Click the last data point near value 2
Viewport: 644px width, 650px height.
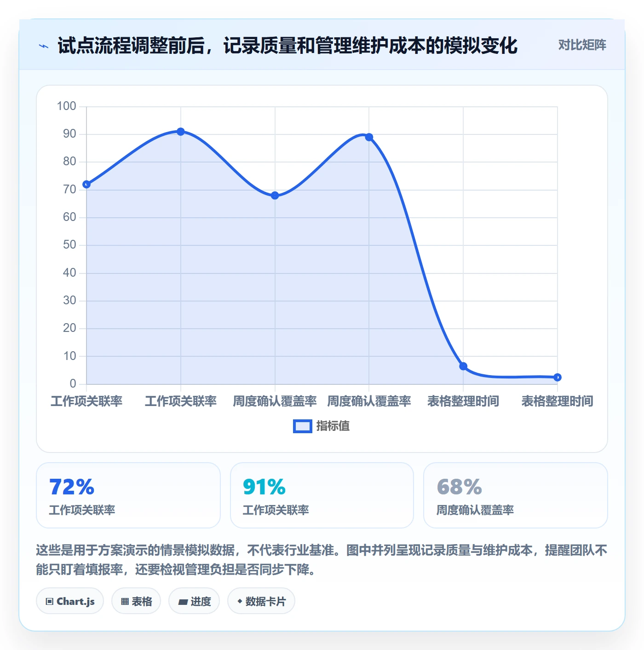click(558, 377)
